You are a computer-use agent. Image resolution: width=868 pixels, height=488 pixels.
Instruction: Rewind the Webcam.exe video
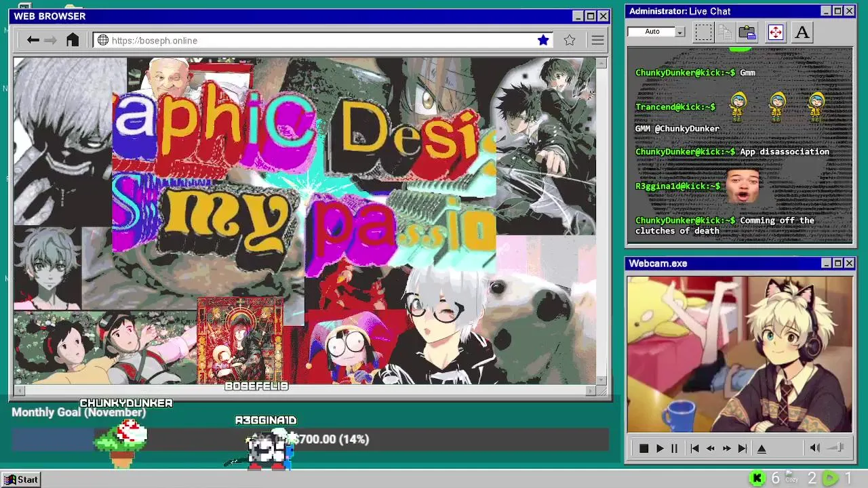point(710,448)
